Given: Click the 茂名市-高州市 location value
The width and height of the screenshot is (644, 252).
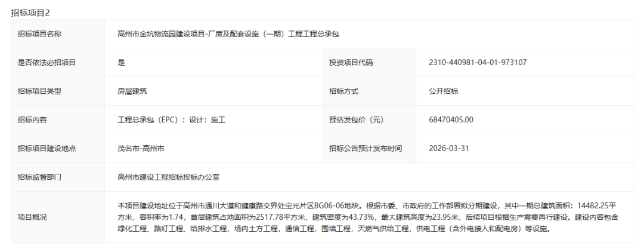Looking at the screenshot, I should [x=141, y=149].
